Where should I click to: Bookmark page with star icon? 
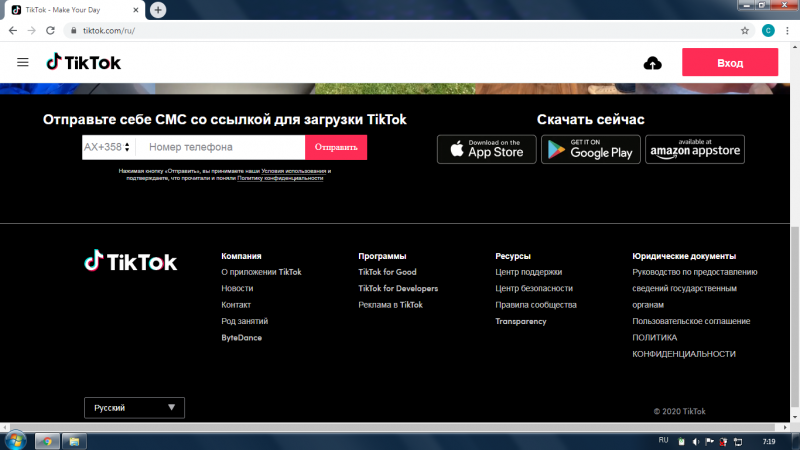click(745, 31)
